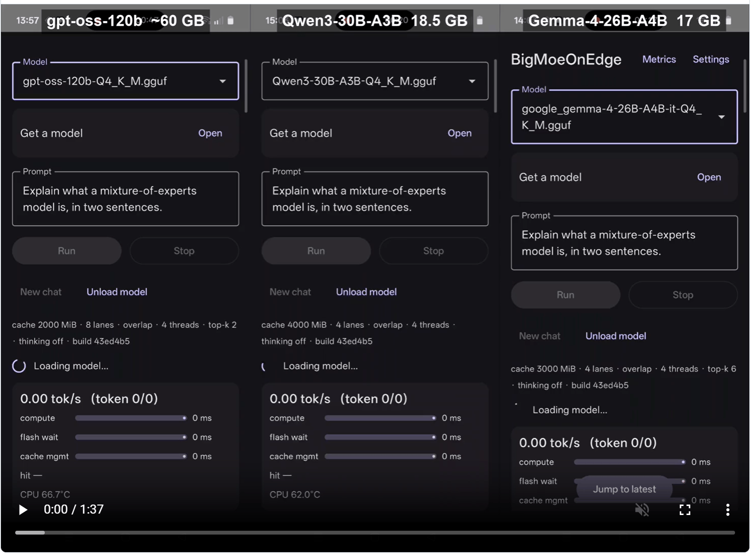Click signal bars icon in gpt-oss status bar

point(218,21)
